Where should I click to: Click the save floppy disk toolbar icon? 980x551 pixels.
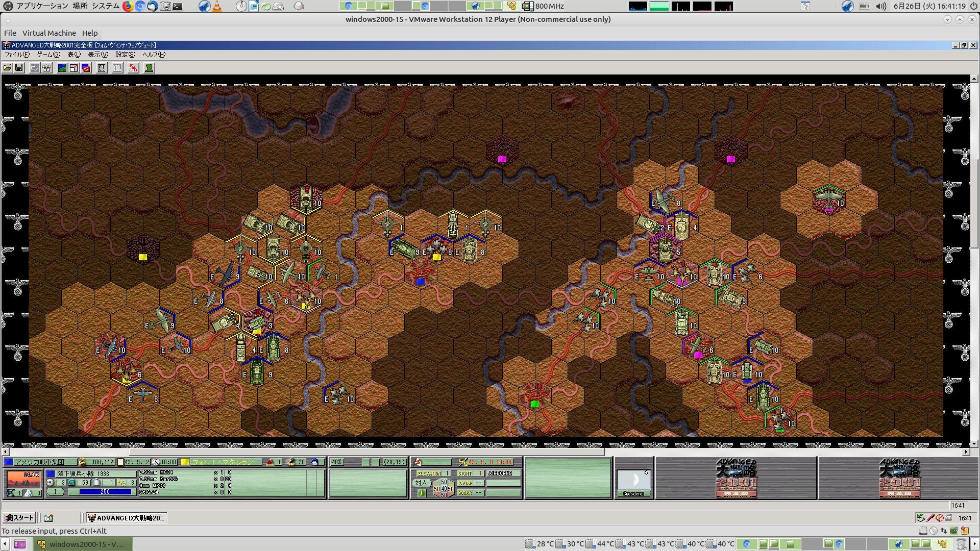point(19,68)
